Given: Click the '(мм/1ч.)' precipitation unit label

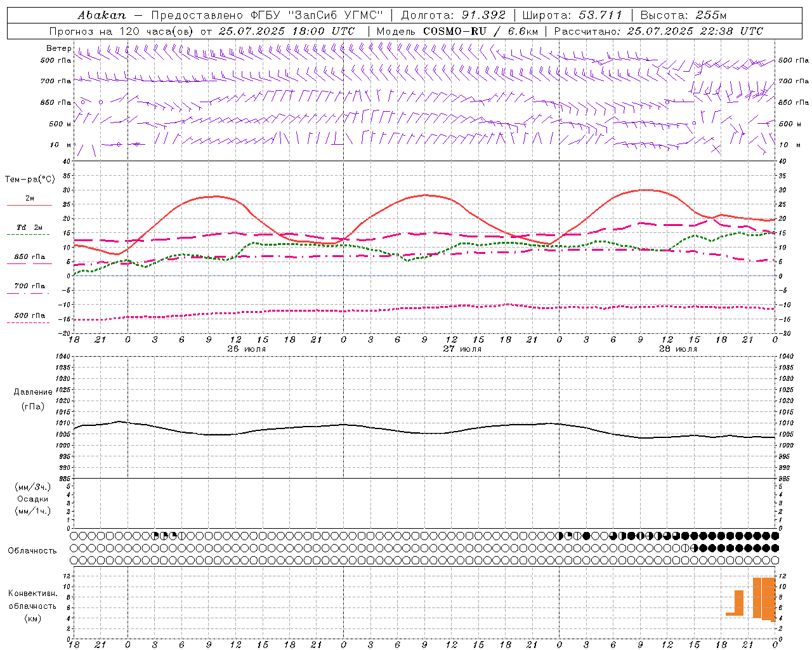Looking at the screenshot, I should (33, 511).
